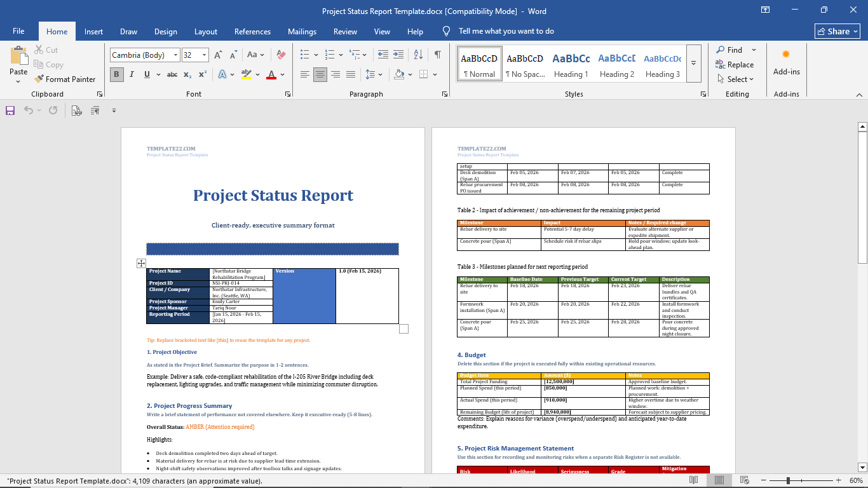Click the Format Painter tool
This screenshot has width=868, height=488.
point(64,79)
